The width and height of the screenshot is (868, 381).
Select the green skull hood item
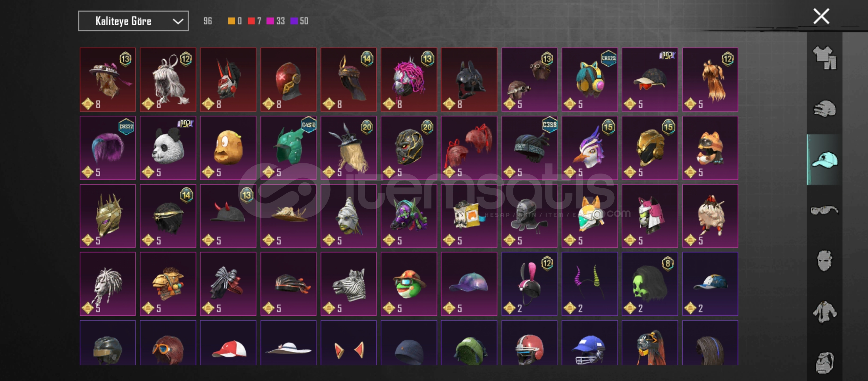click(650, 284)
